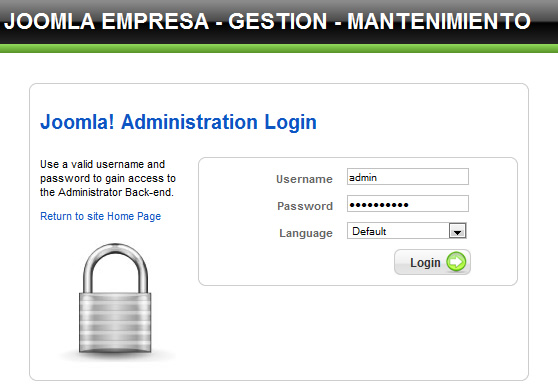Click the Username label
The image size is (558, 392).
pyautogui.click(x=304, y=179)
